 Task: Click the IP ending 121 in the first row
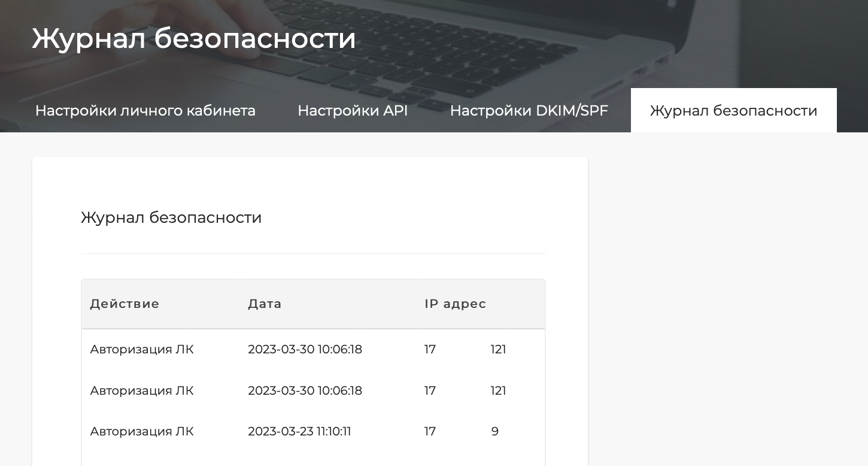pyautogui.click(x=498, y=349)
